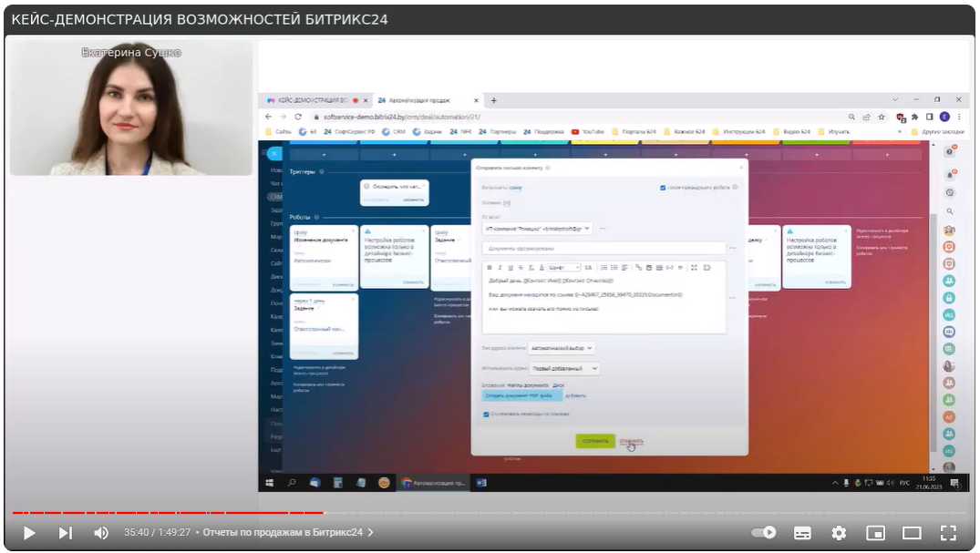Switch on the miniplayer
This screenshot has width=980, height=553.
click(875, 533)
